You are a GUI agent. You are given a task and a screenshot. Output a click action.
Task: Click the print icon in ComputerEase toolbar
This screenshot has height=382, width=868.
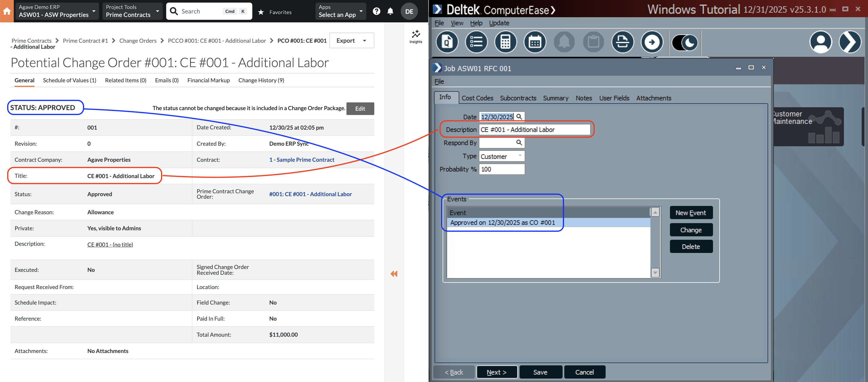(x=622, y=42)
